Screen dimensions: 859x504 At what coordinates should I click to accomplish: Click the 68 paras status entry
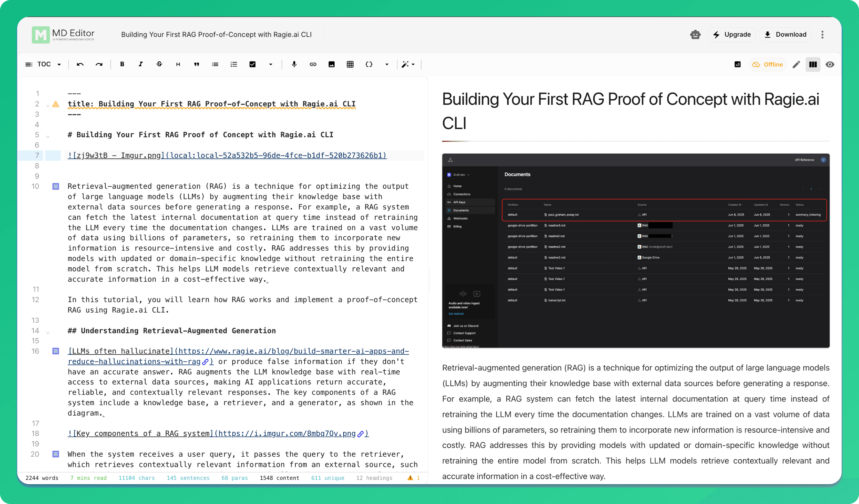tap(234, 478)
